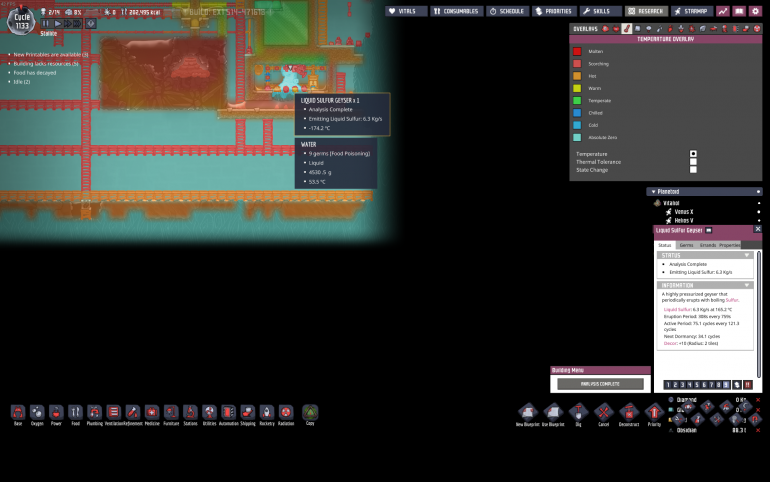The width and height of the screenshot is (770, 482).
Task: Open the Priorities menu
Action: click(554, 11)
